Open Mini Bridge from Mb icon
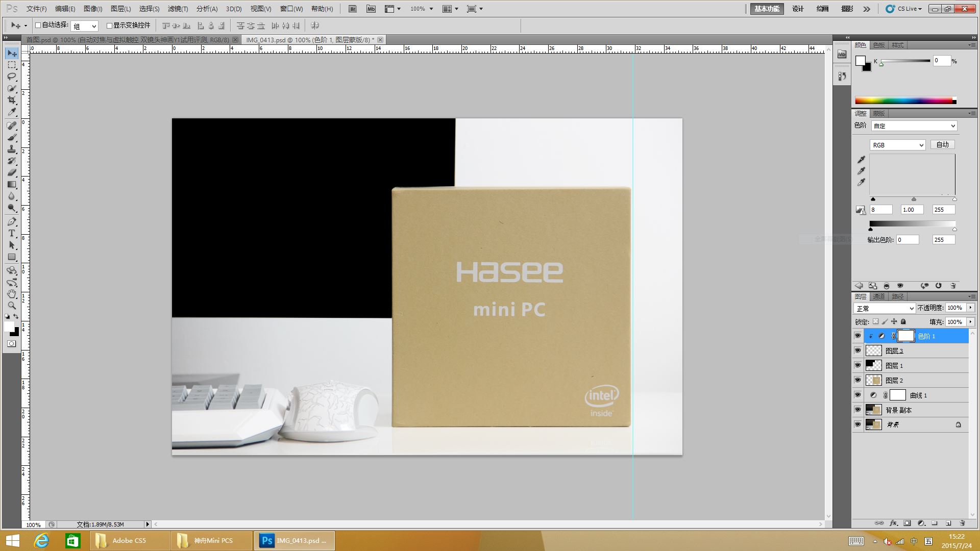 click(371, 9)
